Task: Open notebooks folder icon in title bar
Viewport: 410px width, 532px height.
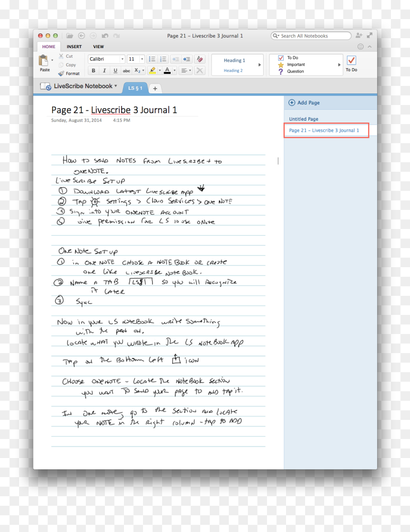Action: (x=70, y=36)
